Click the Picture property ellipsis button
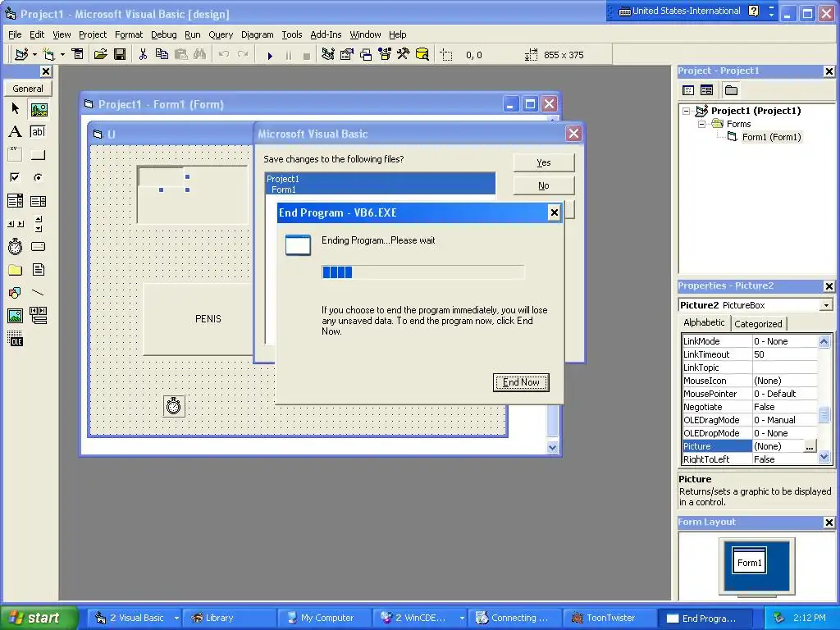This screenshot has width=840, height=630. pyautogui.click(x=810, y=446)
